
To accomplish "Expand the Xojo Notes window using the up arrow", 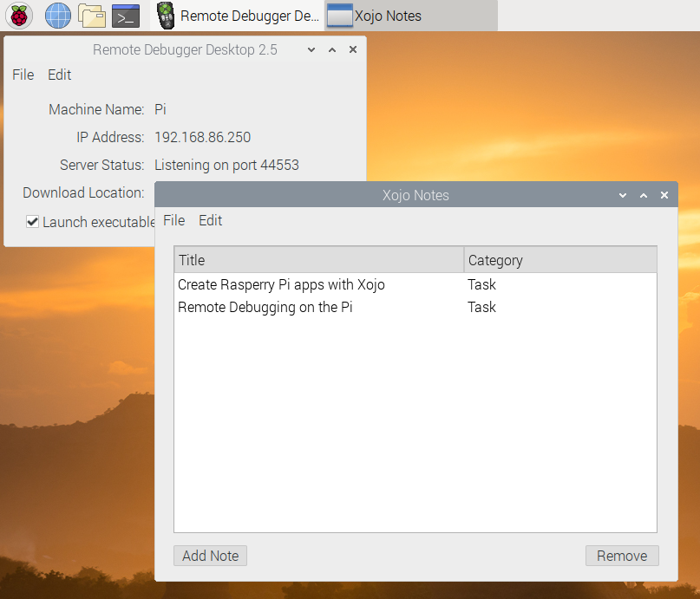I will point(643,195).
